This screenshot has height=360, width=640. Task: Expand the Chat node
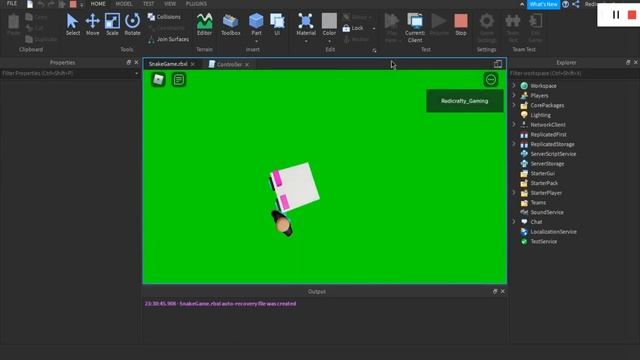pyautogui.click(x=514, y=222)
